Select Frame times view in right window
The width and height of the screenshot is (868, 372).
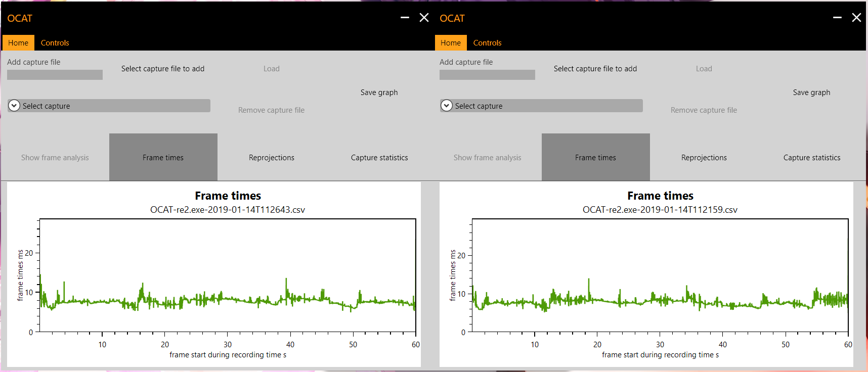tap(596, 157)
